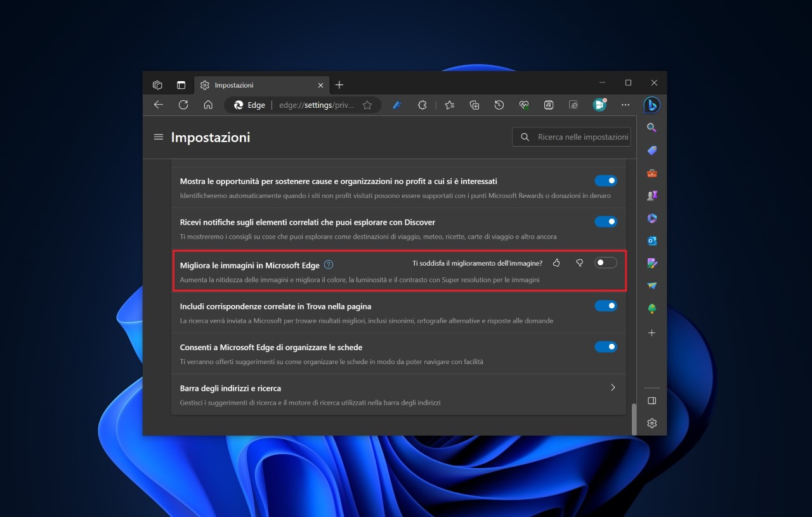Enable Migliora le immagini in Microsoft Edge toggle
The image size is (812, 517).
[606, 263]
